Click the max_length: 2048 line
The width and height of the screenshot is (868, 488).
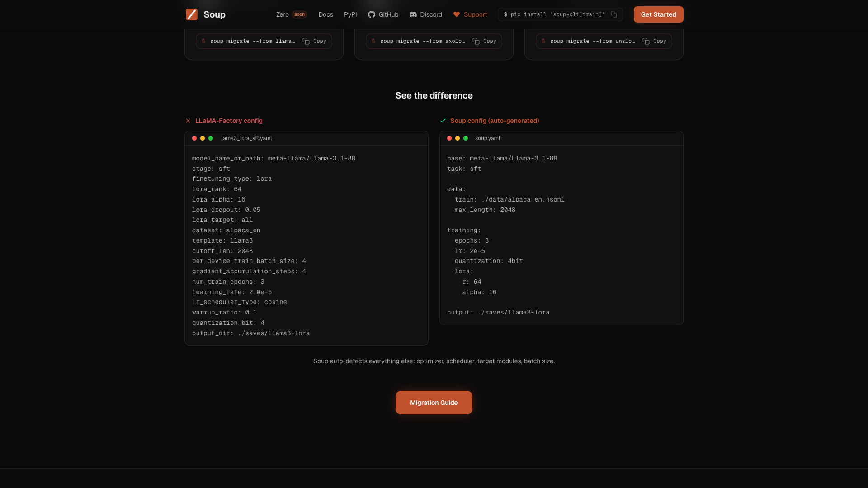coord(485,210)
